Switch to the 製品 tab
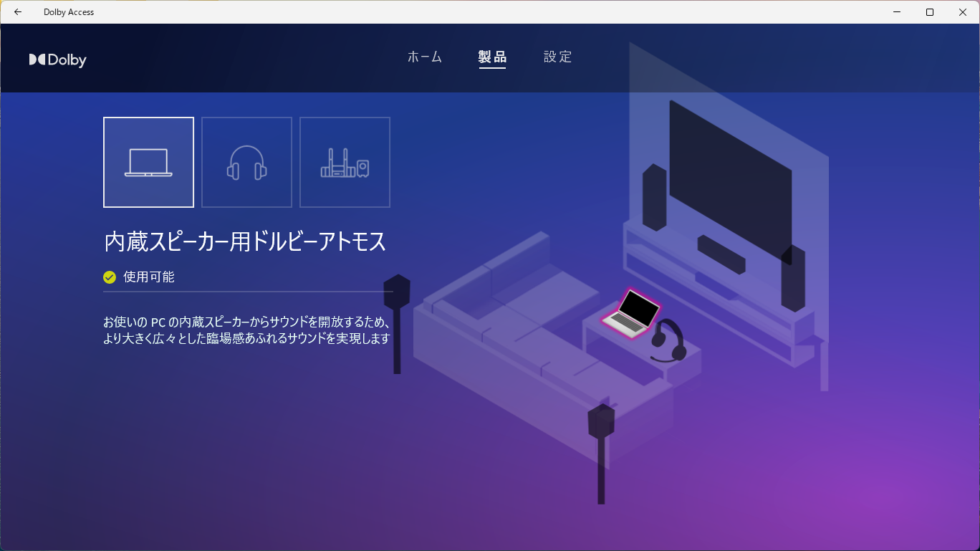The width and height of the screenshot is (980, 551). point(492,57)
